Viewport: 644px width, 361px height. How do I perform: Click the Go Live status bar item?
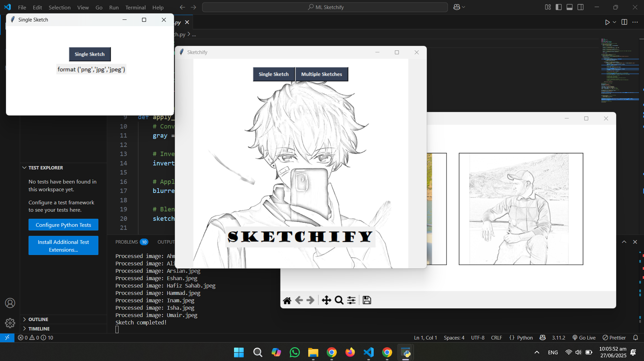pyautogui.click(x=584, y=338)
